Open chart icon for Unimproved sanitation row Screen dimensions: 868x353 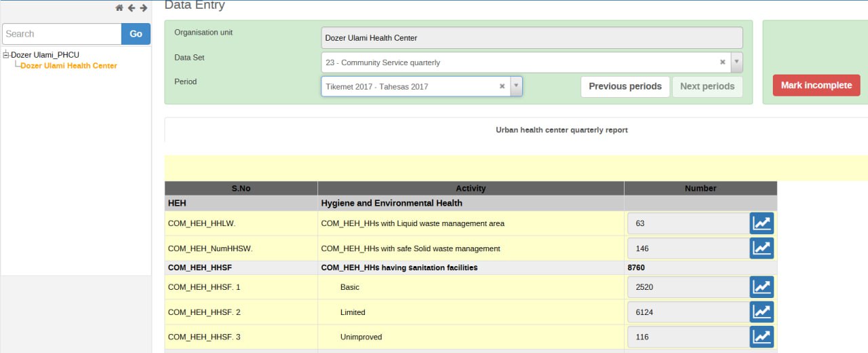click(762, 337)
